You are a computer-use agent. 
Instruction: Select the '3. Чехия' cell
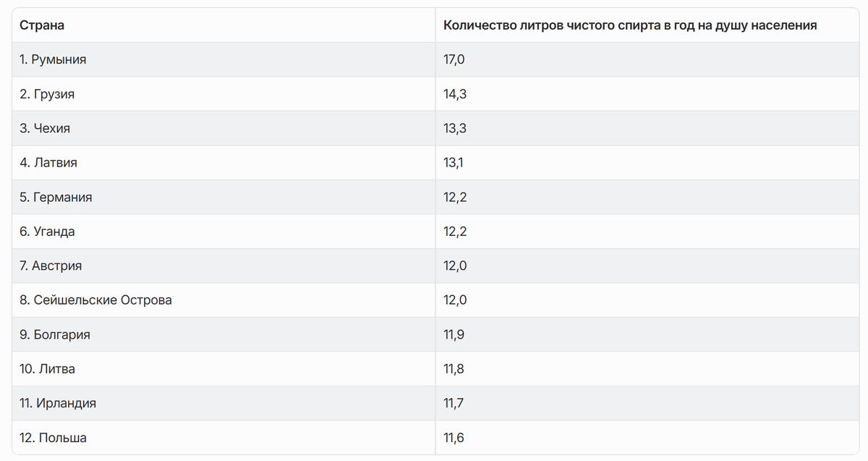point(224,128)
